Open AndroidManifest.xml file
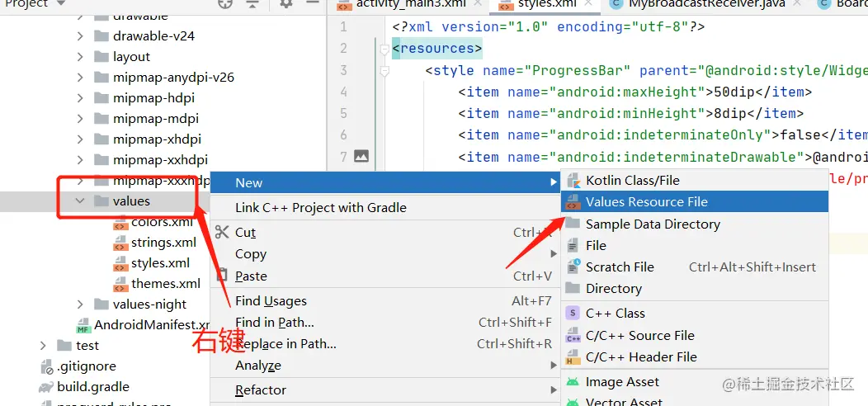This screenshot has height=406, width=868. coord(151,324)
